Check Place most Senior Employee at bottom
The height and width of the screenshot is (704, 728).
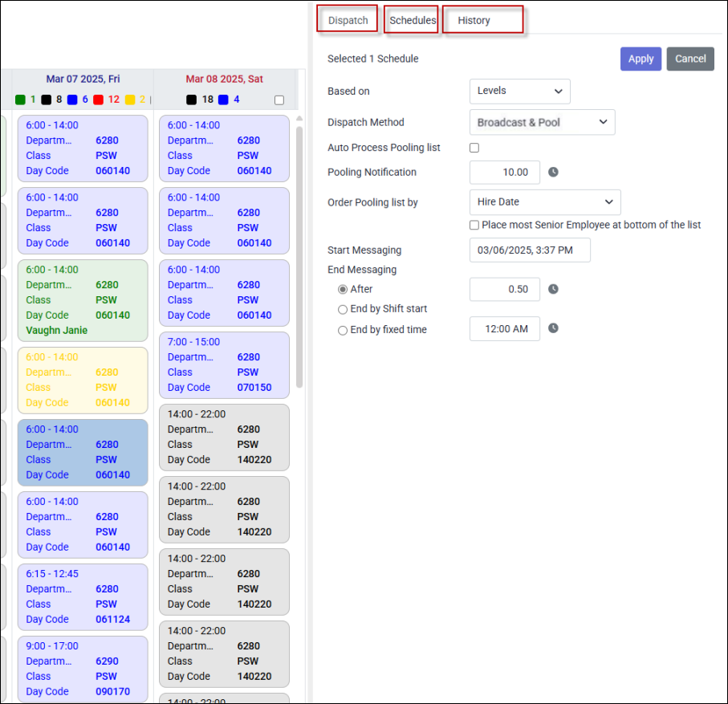coord(474,226)
